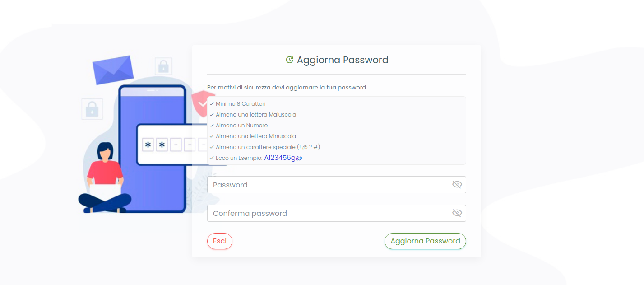644x285 pixels.
Task: Submit with the green Aggiorna Password button
Action: pos(425,241)
